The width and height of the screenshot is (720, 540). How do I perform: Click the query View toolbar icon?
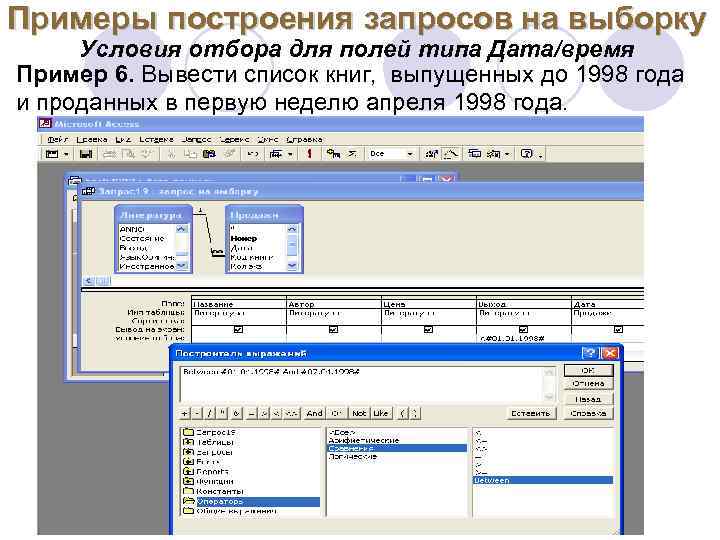(52, 154)
